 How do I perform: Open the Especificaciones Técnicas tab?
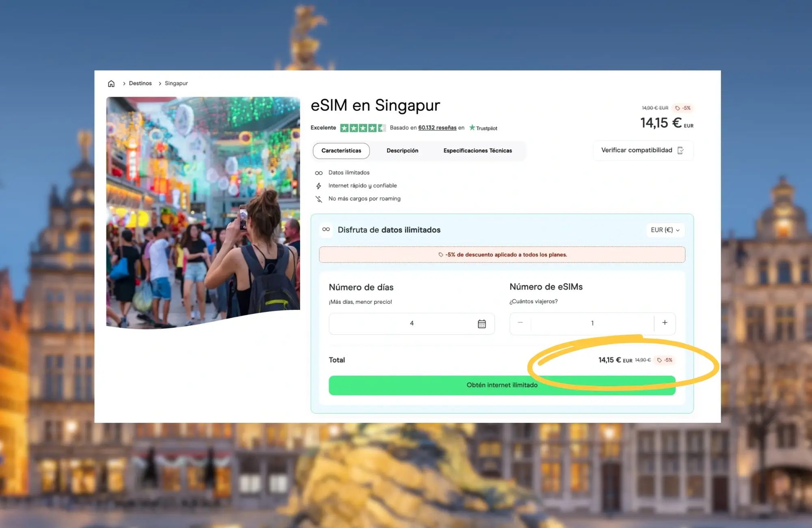[477, 151]
